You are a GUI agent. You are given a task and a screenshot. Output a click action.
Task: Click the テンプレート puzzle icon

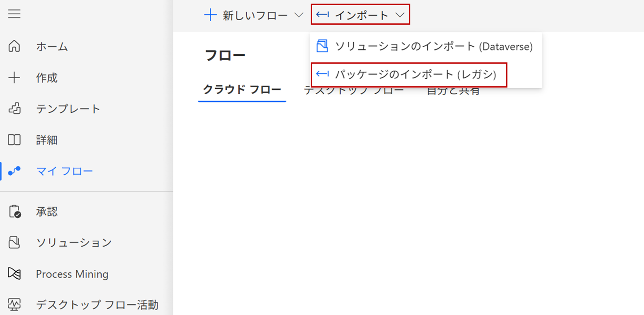pos(14,109)
